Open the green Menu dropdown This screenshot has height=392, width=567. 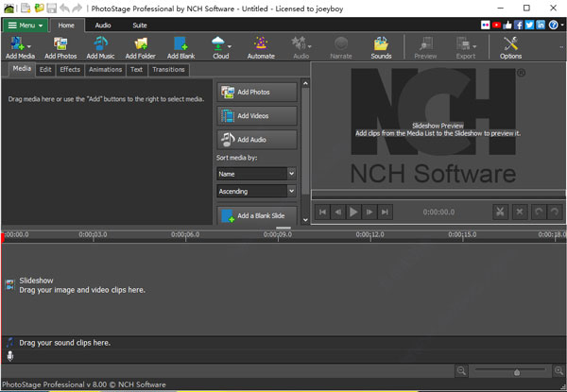pos(25,25)
